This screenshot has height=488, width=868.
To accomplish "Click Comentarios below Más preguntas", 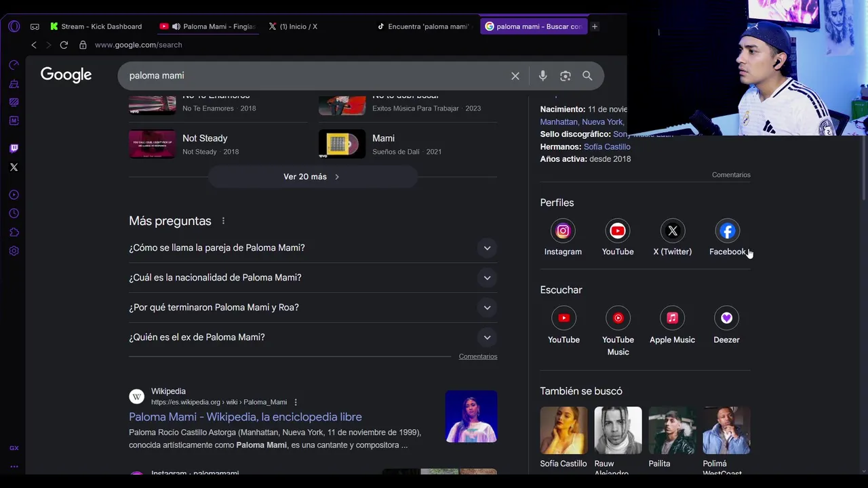I will tap(478, 357).
